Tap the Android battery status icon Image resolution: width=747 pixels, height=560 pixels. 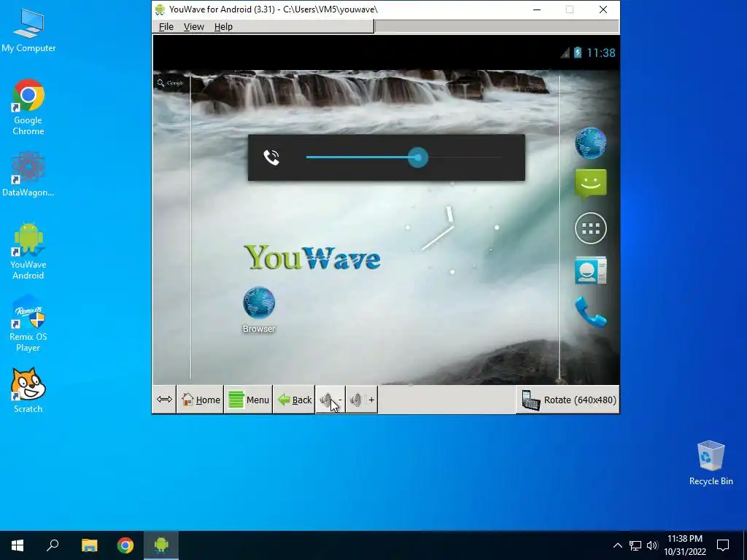[x=578, y=52]
